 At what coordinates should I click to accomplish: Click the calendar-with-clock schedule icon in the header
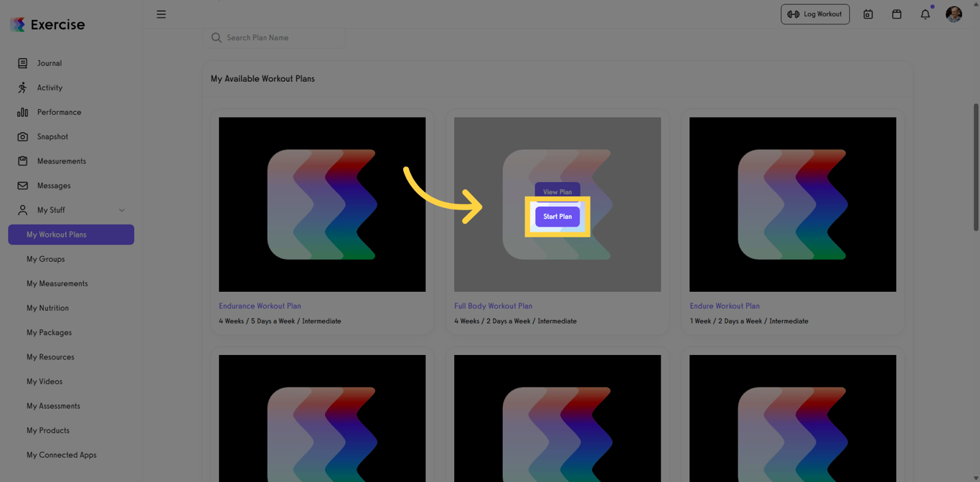[x=868, y=14]
